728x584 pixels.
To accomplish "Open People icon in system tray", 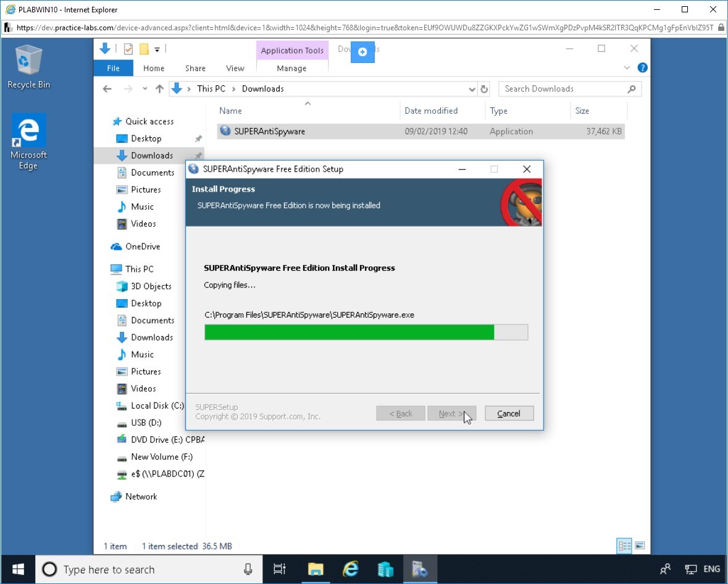I will coord(665,569).
